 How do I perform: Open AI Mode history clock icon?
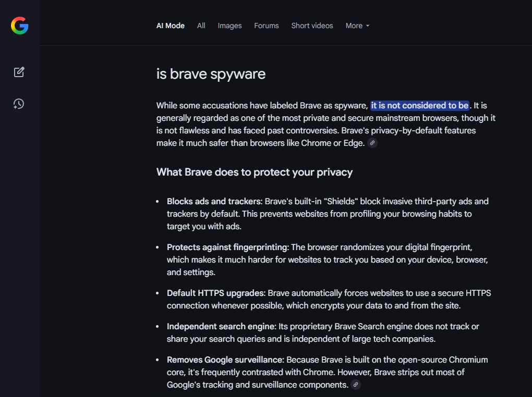(19, 104)
